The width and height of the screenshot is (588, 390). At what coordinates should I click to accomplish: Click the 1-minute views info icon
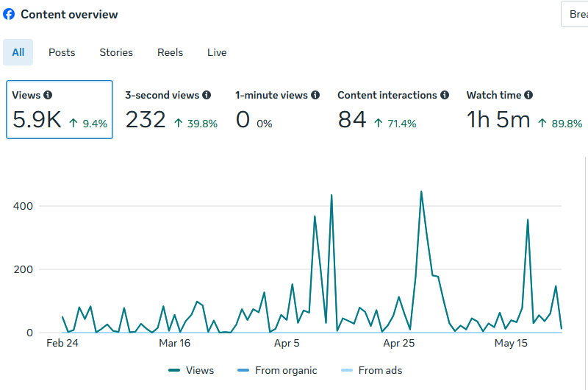click(x=315, y=95)
